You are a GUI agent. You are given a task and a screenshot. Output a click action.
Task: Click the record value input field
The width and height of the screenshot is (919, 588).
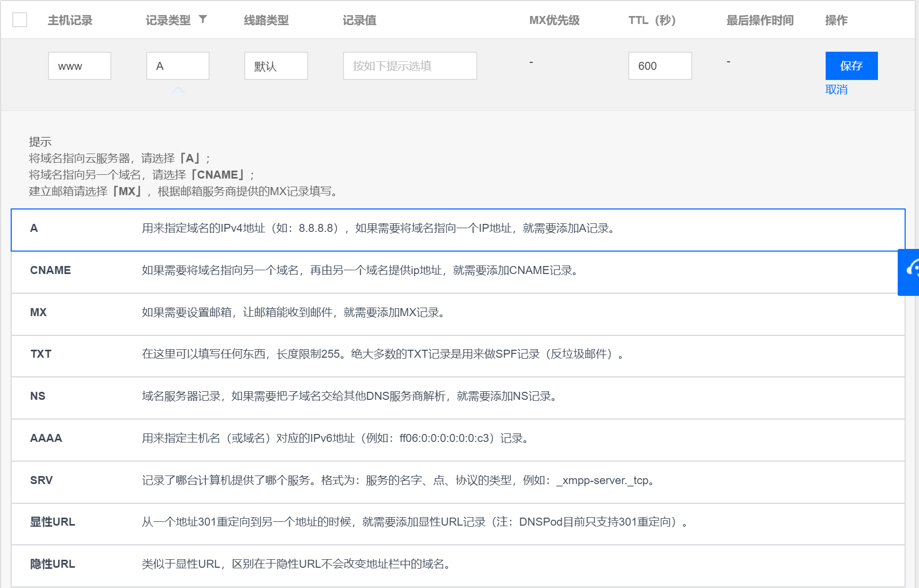pyautogui.click(x=410, y=66)
